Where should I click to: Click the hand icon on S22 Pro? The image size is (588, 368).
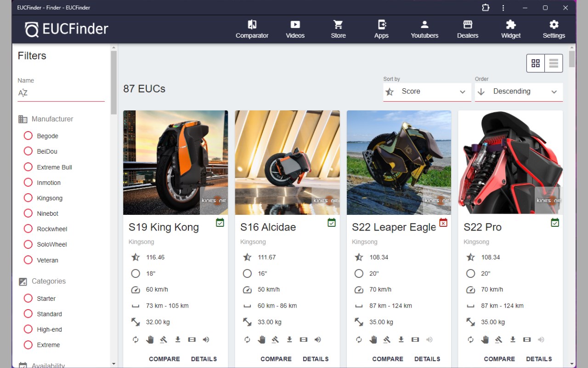coord(485,339)
